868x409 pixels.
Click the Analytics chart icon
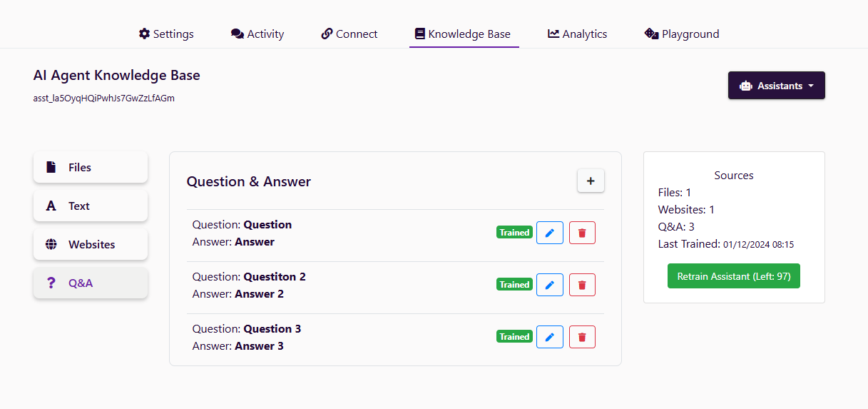tap(553, 34)
